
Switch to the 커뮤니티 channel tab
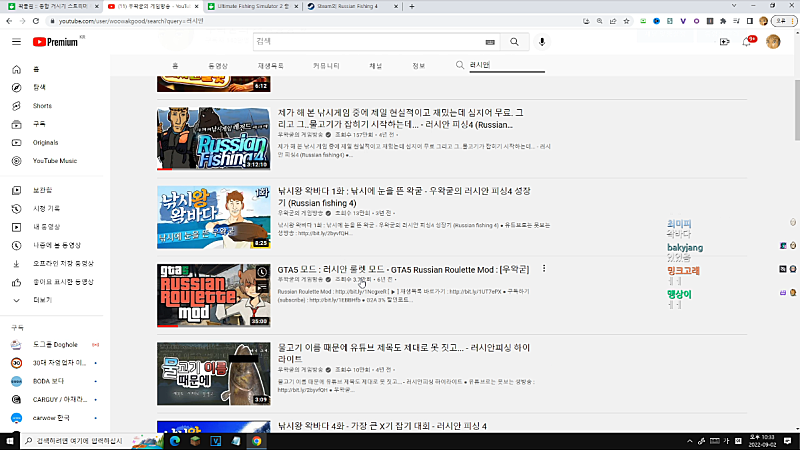(x=326, y=66)
